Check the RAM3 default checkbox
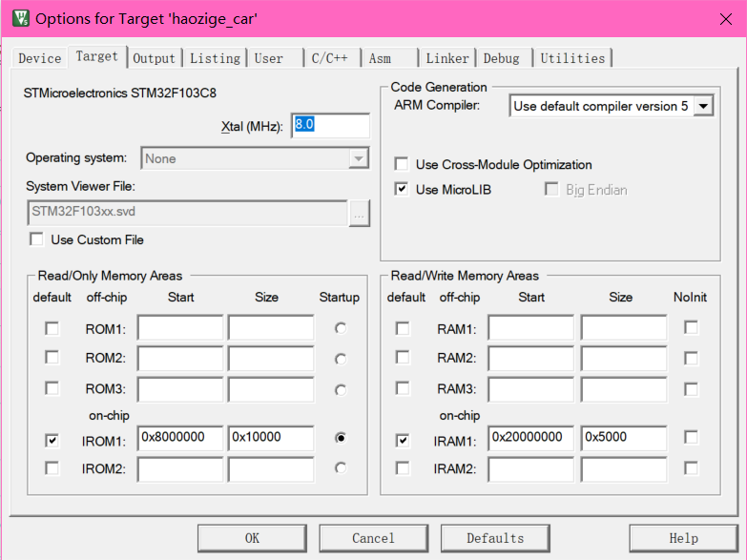 [x=403, y=388]
